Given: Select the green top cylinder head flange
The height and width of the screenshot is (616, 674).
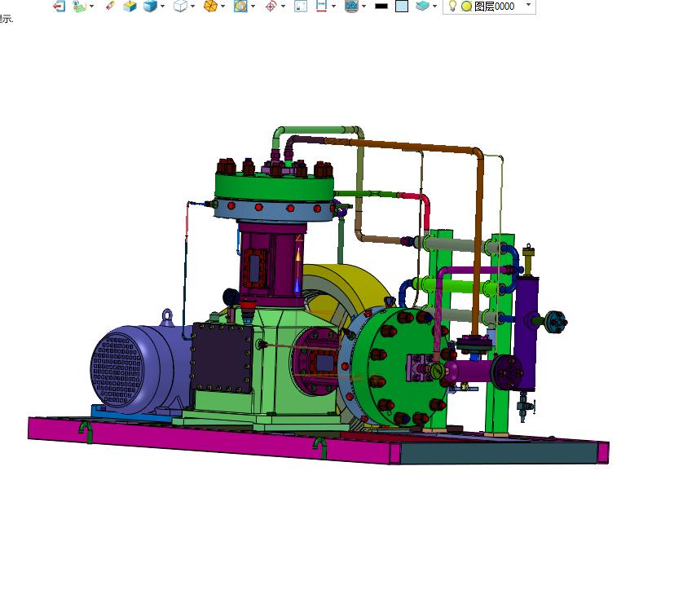Looking at the screenshot, I should [274, 185].
